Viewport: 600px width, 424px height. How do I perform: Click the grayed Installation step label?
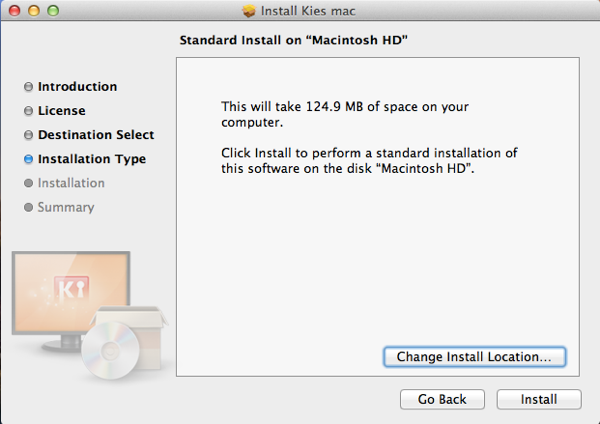tap(71, 183)
